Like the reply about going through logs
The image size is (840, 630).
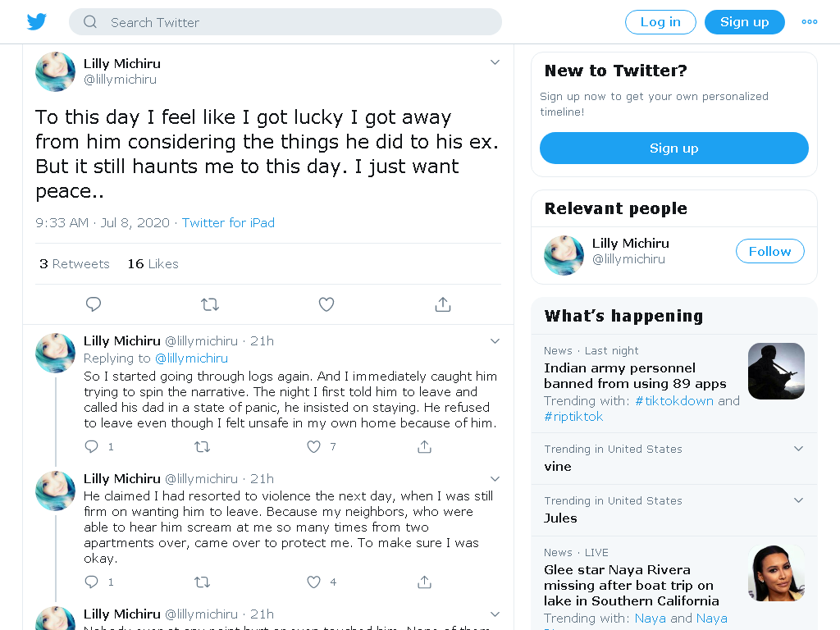(x=313, y=446)
